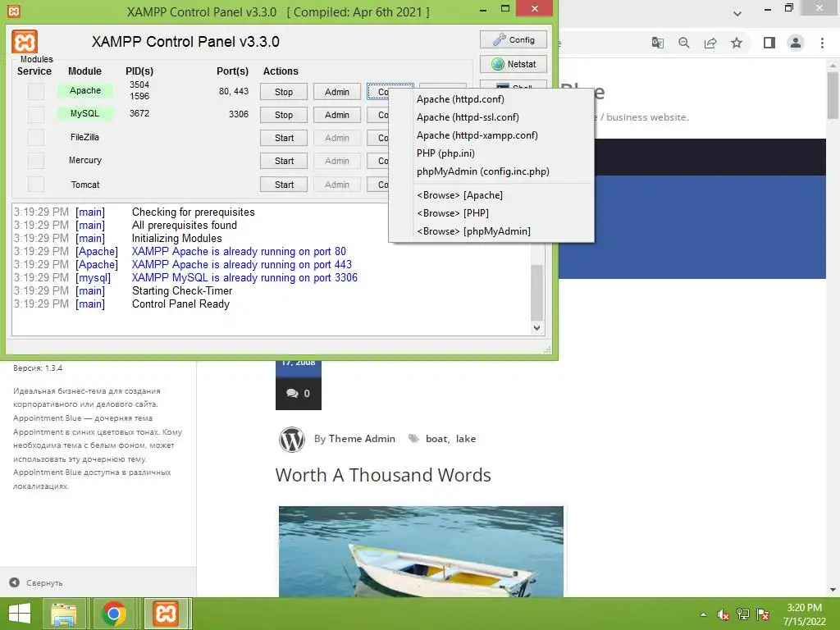
Task: Start the Mercury module
Action: click(284, 161)
